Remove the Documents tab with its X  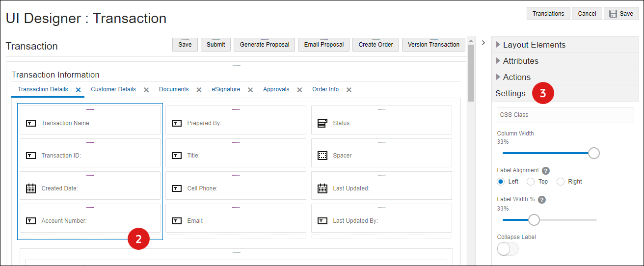click(x=199, y=90)
